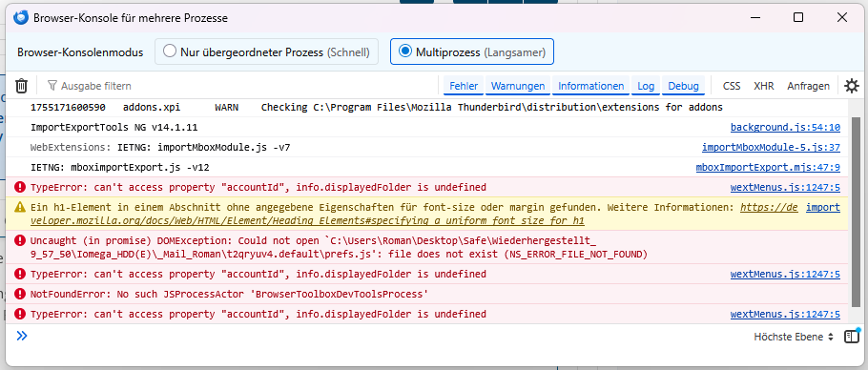Toggle the Warnungen filter button

(518, 86)
